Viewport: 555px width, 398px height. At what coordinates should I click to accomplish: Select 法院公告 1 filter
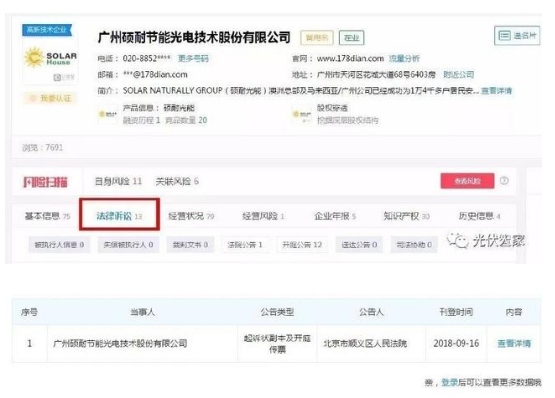245,245
